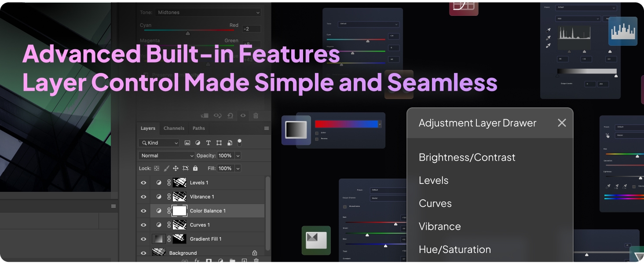Viewport: 644px width, 264px height.
Task: Click the type layer filter icon
Action: click(x=208, y=143)
